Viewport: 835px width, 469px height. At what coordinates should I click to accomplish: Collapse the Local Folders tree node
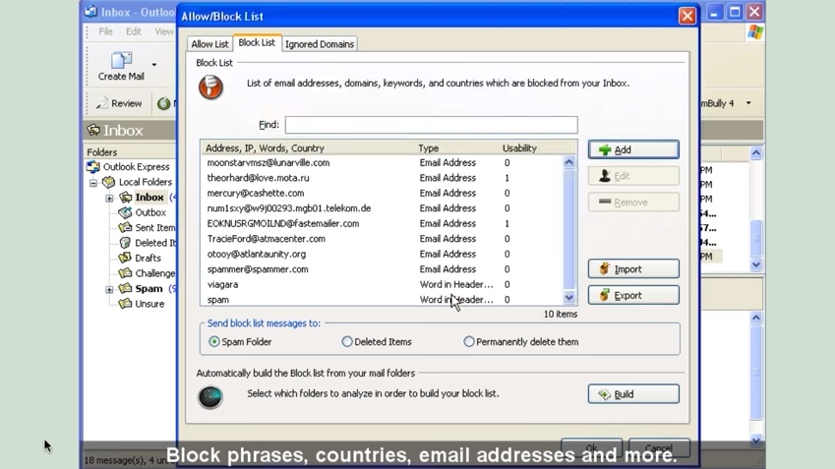(93, 183)
